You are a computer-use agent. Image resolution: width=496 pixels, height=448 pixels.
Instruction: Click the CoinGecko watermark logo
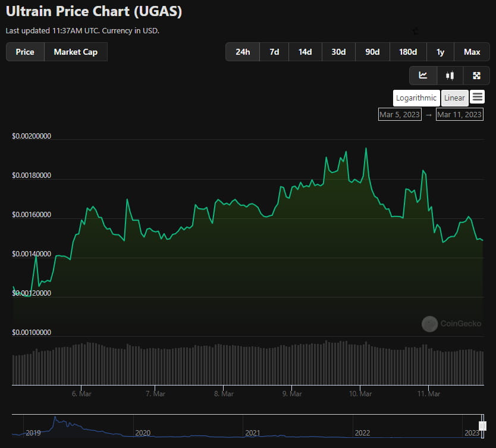[x=429, y=324]
